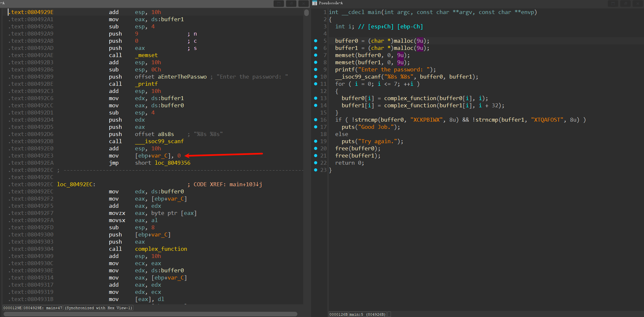Select address '.text:0804929E' at top

[31, 12]
